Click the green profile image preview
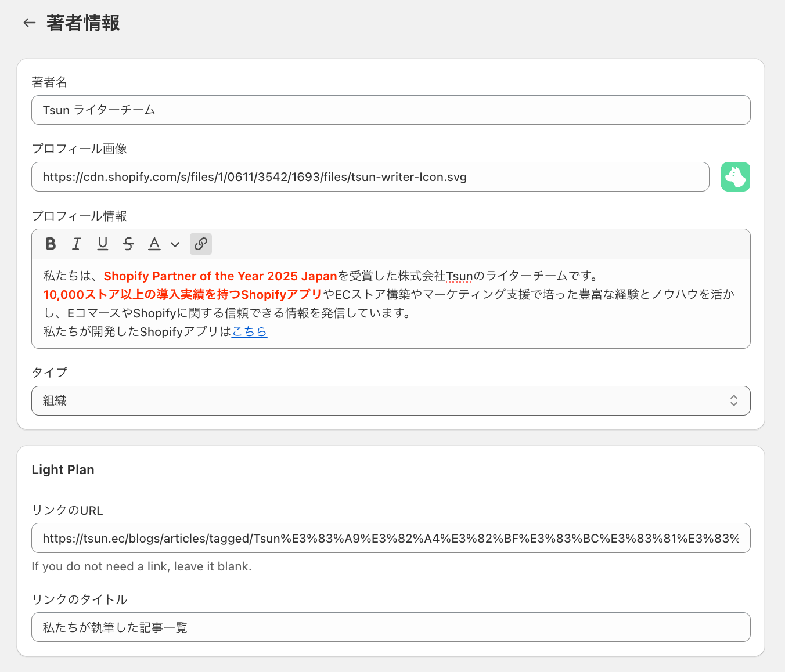The image size is (785, 672). pos(736,176)
